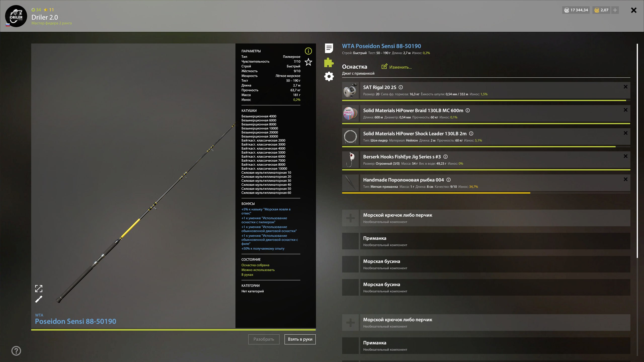Click the WTA Poseidon Sensi 88-50190 title
The width and height of the screenshot is (644, 362).
[x=381, y=46]
